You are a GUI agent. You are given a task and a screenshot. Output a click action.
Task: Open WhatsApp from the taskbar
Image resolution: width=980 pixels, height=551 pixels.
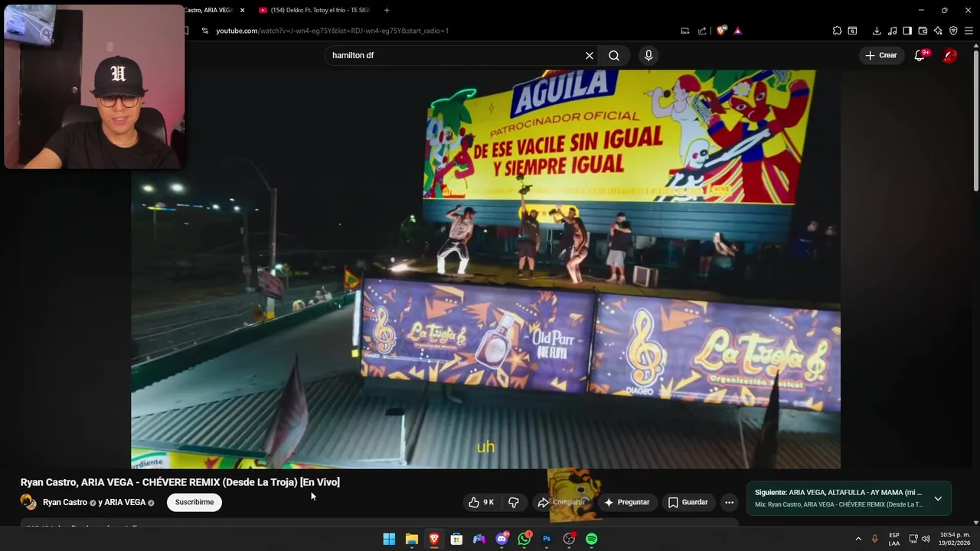tap(524, 539)
